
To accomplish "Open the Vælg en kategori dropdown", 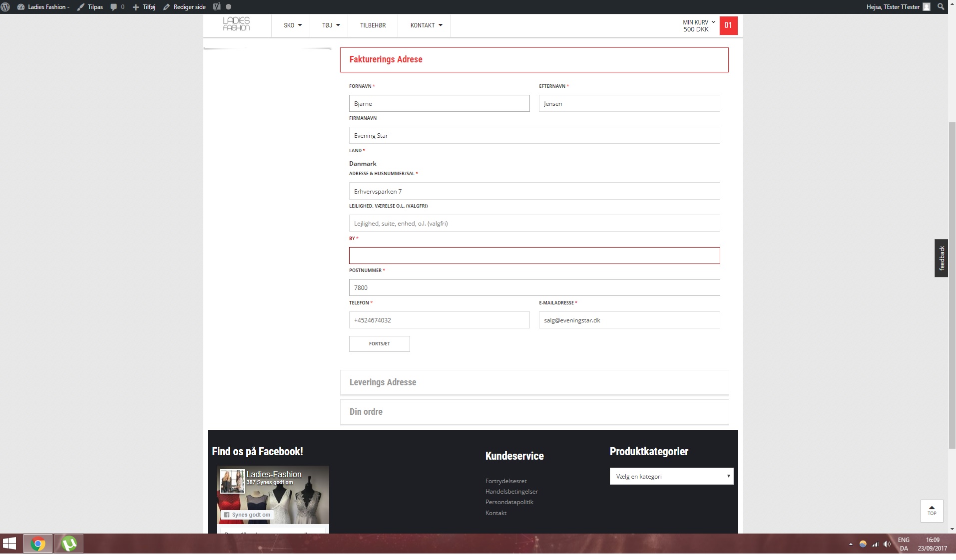I will point(671,476).
